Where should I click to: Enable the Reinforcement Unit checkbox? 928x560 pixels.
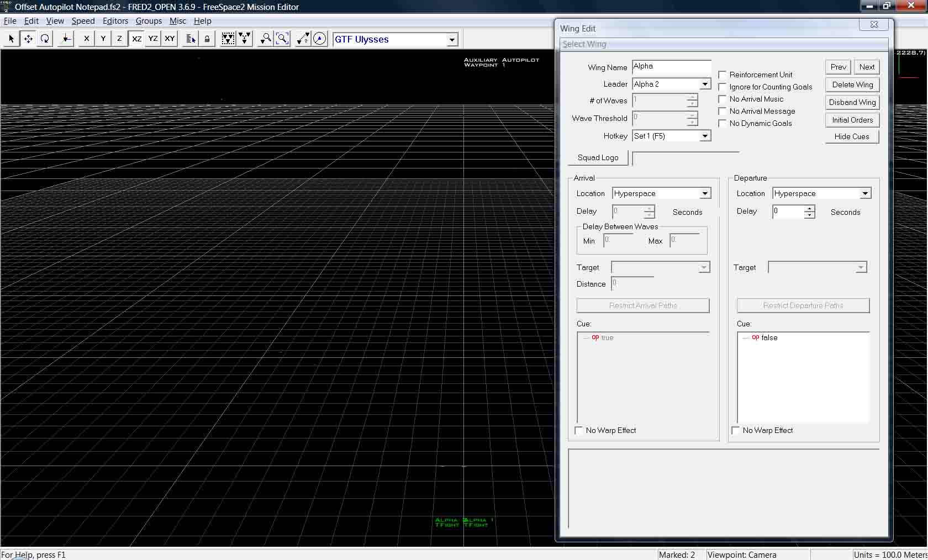tap(723, 75)
